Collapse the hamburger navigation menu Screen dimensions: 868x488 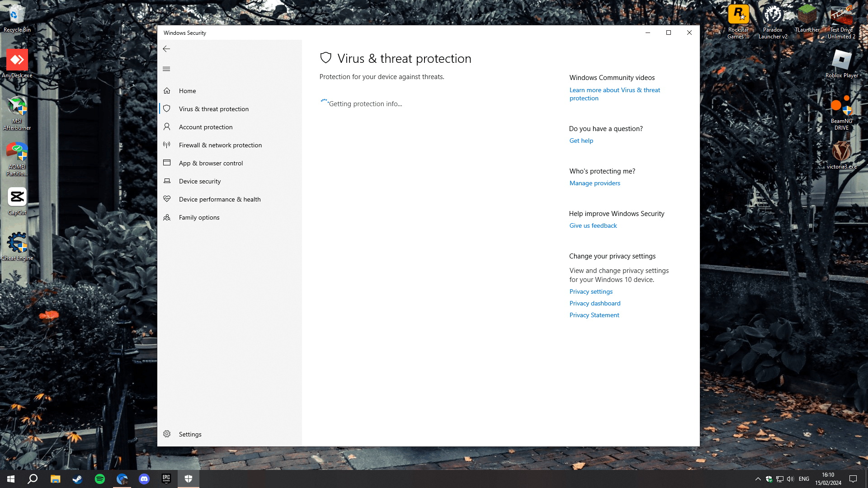pos(166,69)
